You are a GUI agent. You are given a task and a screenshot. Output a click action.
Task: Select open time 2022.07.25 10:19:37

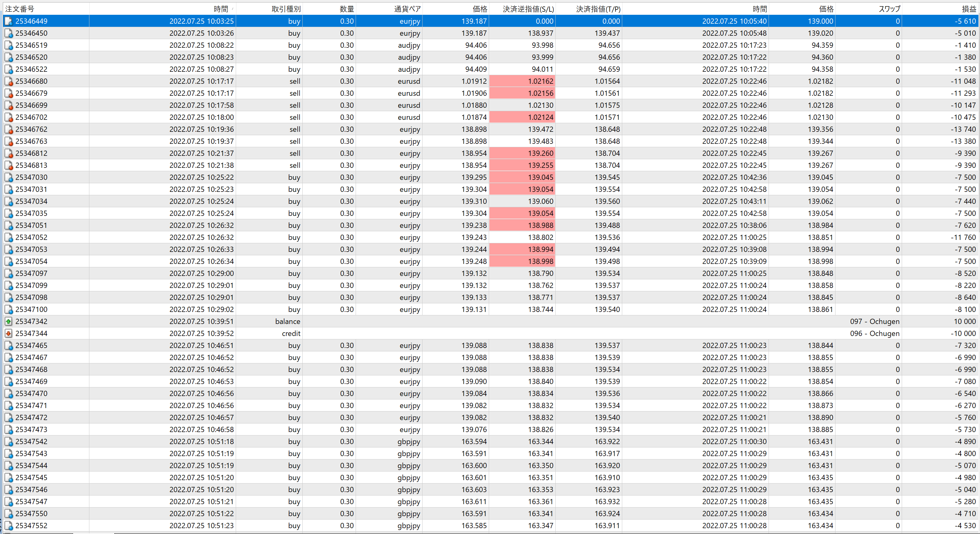201,141
